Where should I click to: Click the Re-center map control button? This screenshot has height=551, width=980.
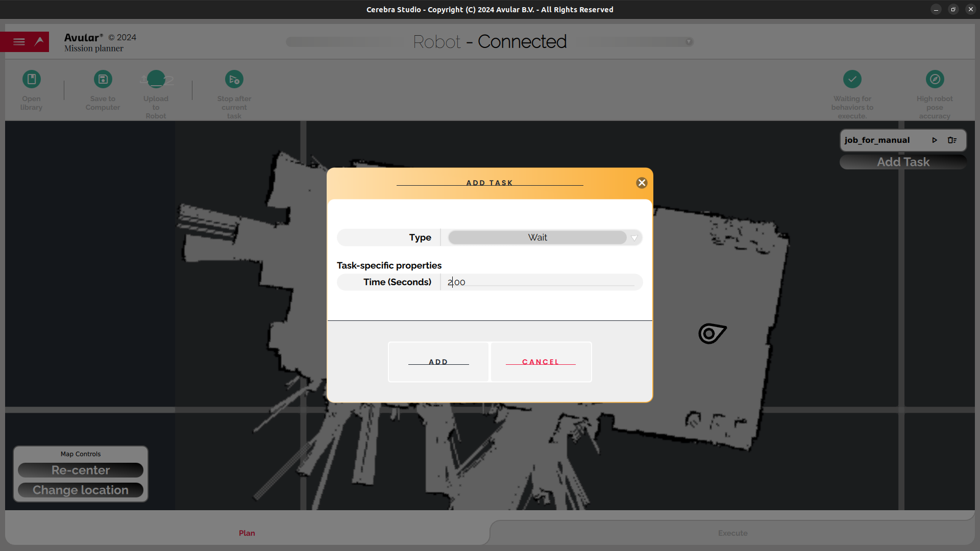coord(81,469)
